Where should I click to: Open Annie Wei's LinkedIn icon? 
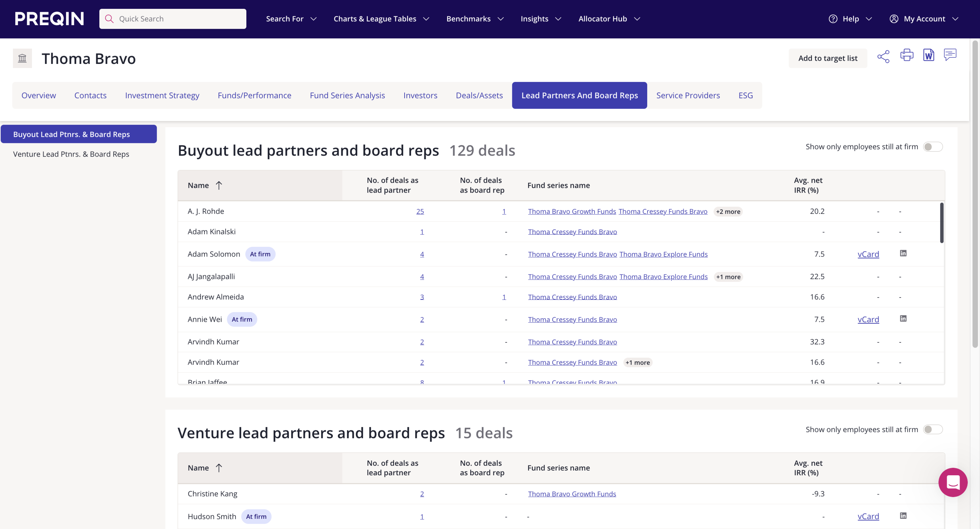(x=903, y=318)
